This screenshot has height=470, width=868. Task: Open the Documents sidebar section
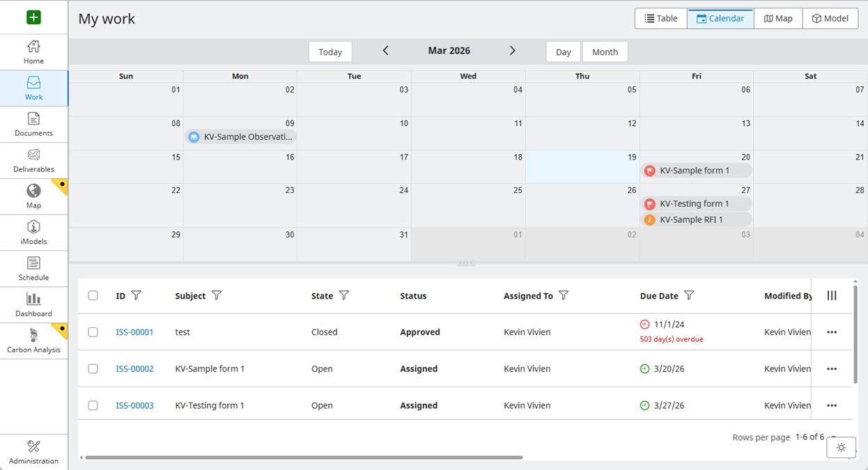coord(33,125)
